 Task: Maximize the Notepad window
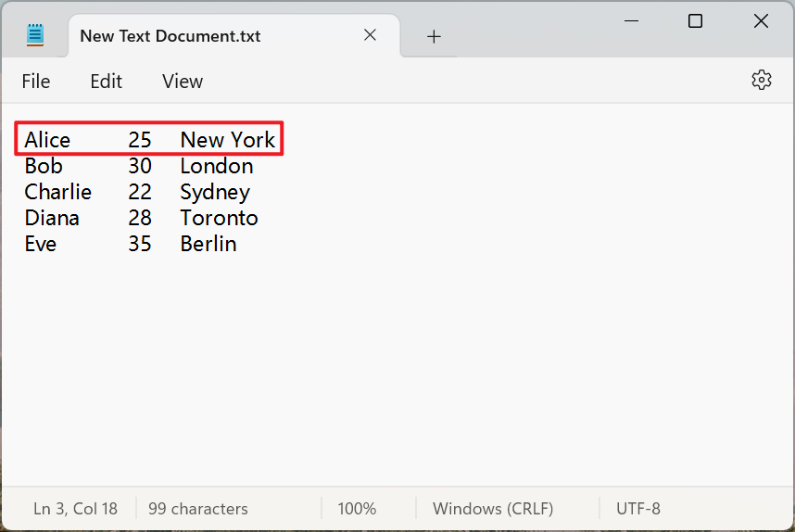695,21
